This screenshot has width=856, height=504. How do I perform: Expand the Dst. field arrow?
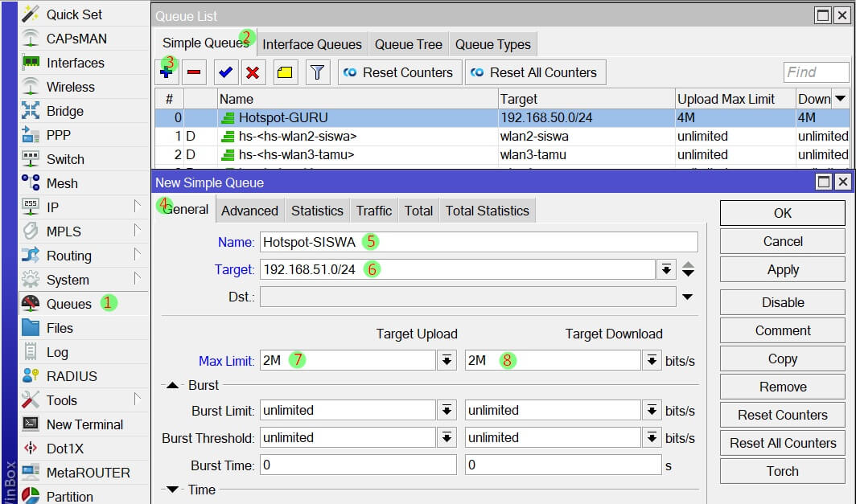[687, 297]
